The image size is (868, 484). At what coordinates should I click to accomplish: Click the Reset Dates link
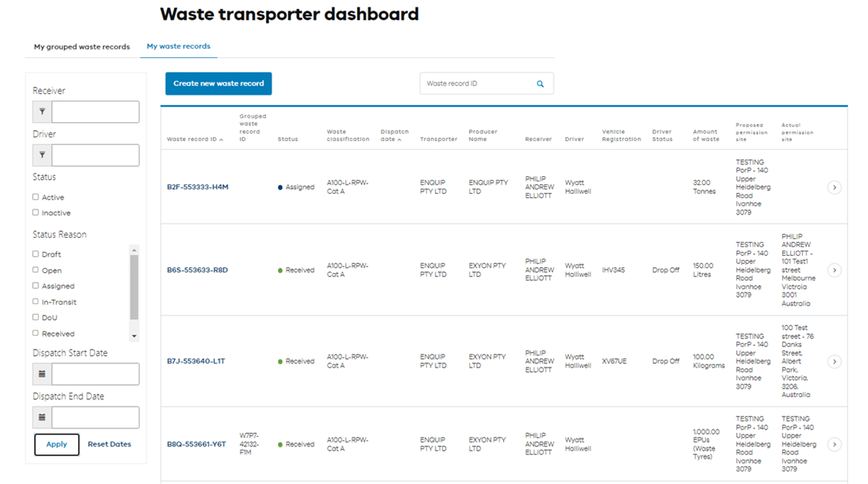[108, 444]
